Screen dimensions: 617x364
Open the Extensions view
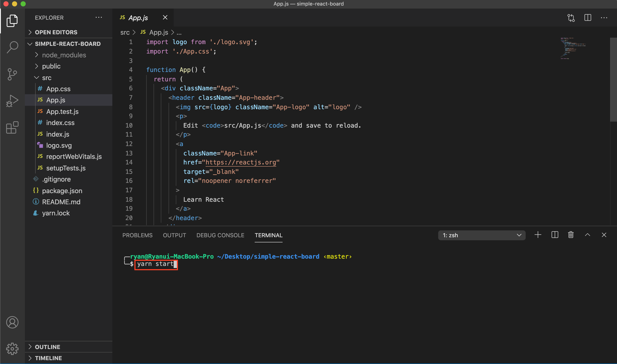point(12,128)
